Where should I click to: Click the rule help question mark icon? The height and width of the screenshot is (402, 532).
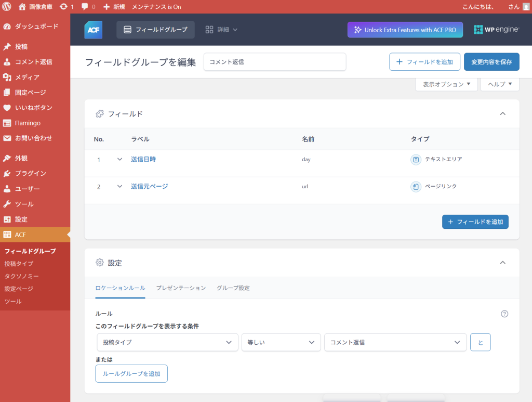504,314
